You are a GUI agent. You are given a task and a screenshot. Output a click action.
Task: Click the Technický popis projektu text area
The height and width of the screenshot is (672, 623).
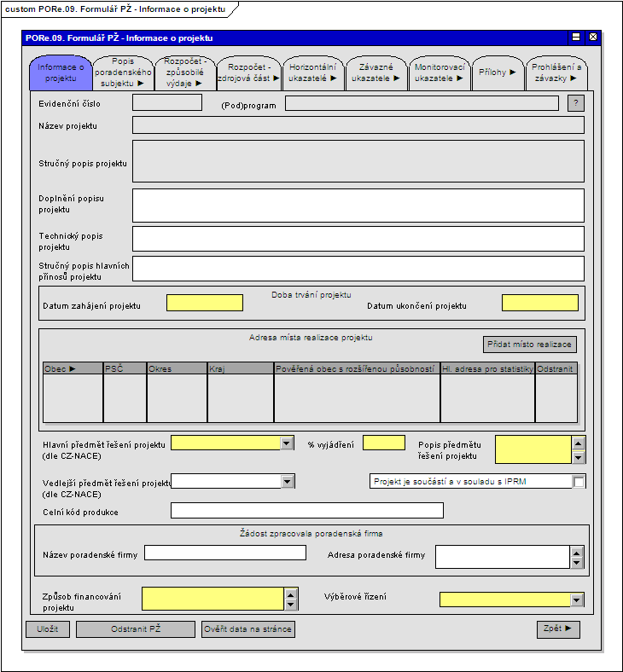(358, 239)
